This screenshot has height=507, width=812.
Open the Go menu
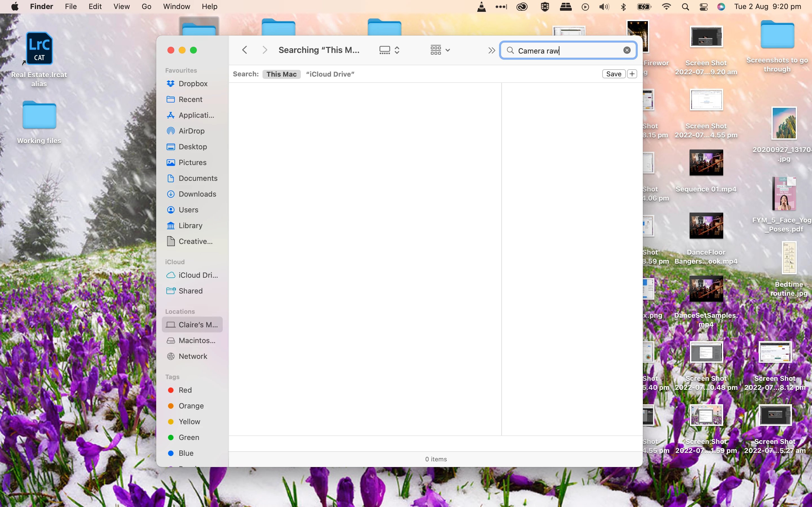pos(146,7)
